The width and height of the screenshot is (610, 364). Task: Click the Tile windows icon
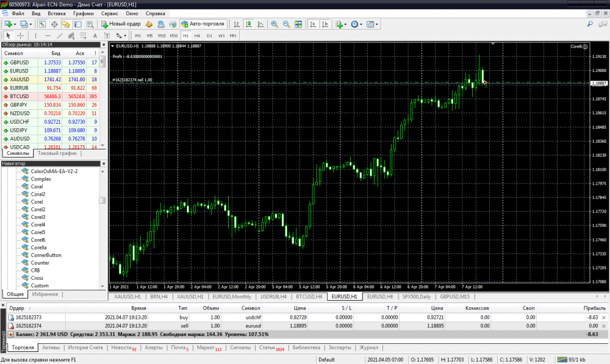pyautogui.click(x=298, y=24)
